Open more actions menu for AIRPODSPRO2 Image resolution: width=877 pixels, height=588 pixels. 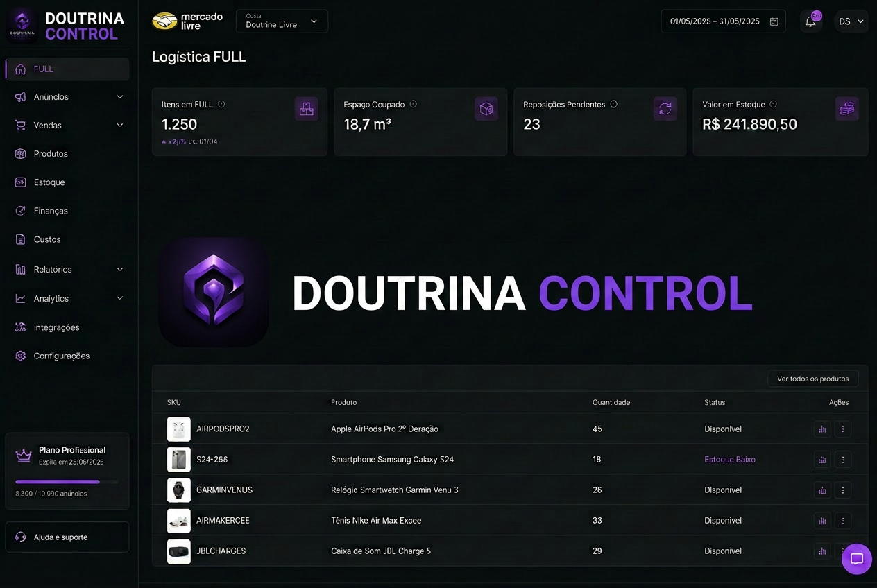(x=843, y=429)
